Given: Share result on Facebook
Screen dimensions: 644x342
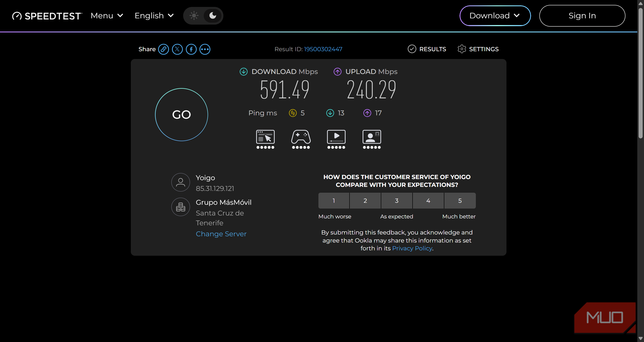Looking at the screenshot, I should [191, 49].
